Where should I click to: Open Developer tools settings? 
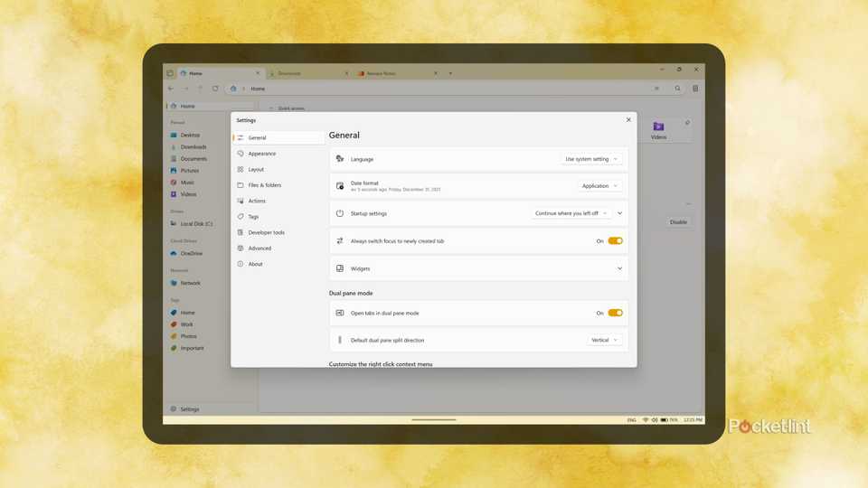tap(266, 232)
